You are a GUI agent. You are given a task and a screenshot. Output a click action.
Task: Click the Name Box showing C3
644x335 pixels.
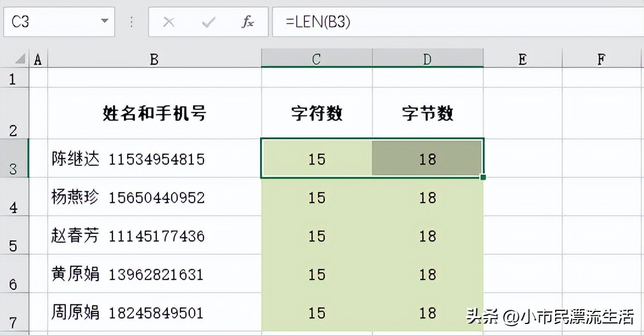click(59, 21)
